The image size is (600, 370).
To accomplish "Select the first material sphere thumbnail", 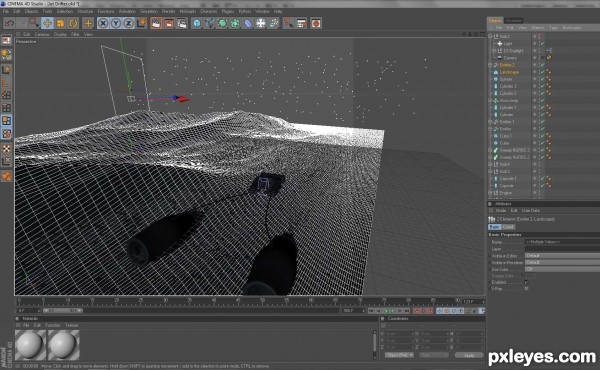I will 30,345.
